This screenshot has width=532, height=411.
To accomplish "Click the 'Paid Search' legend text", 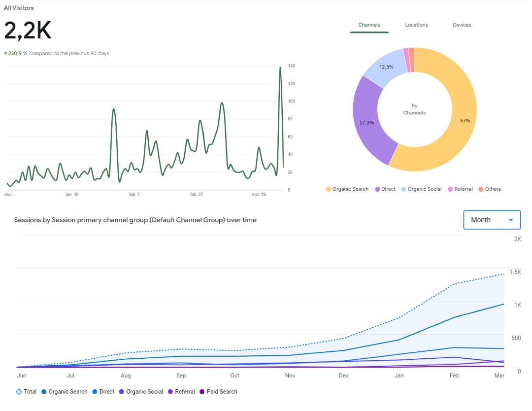I will [x=222, y=392].
